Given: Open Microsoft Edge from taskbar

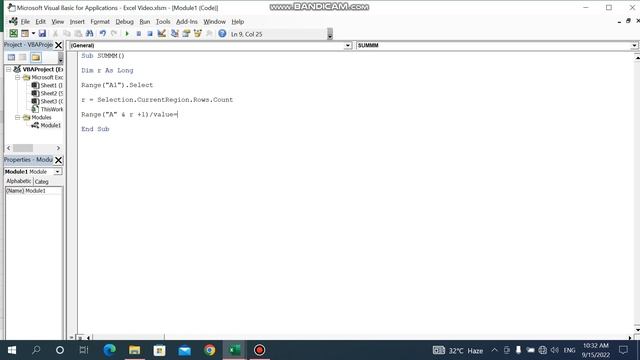Looking at the screenshot, I should click(x=109, y=350).
